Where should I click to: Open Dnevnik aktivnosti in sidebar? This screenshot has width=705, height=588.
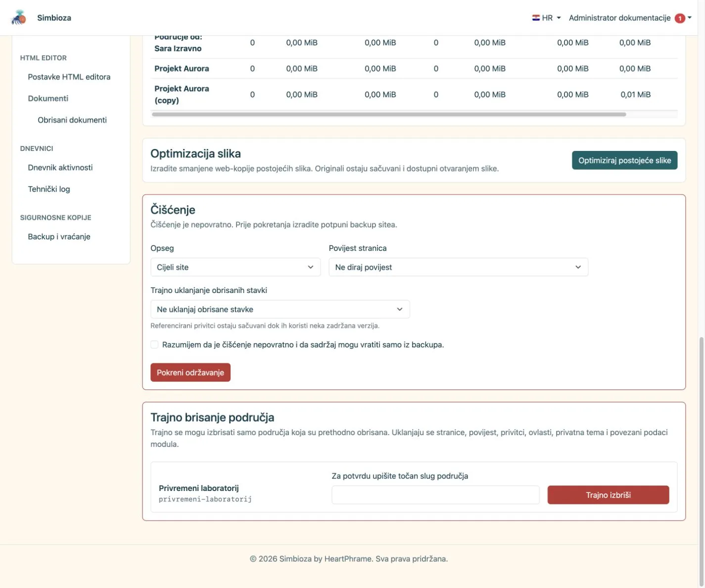point(60,167)
